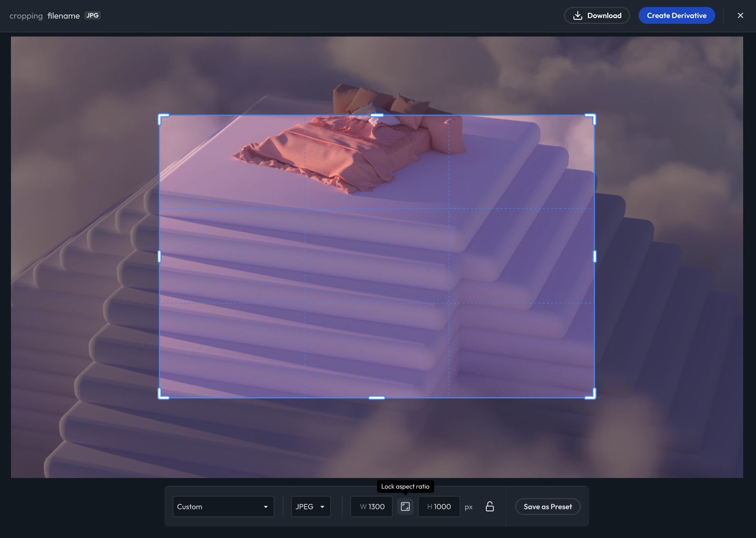Click the top edge crop handle

point(377,115)
